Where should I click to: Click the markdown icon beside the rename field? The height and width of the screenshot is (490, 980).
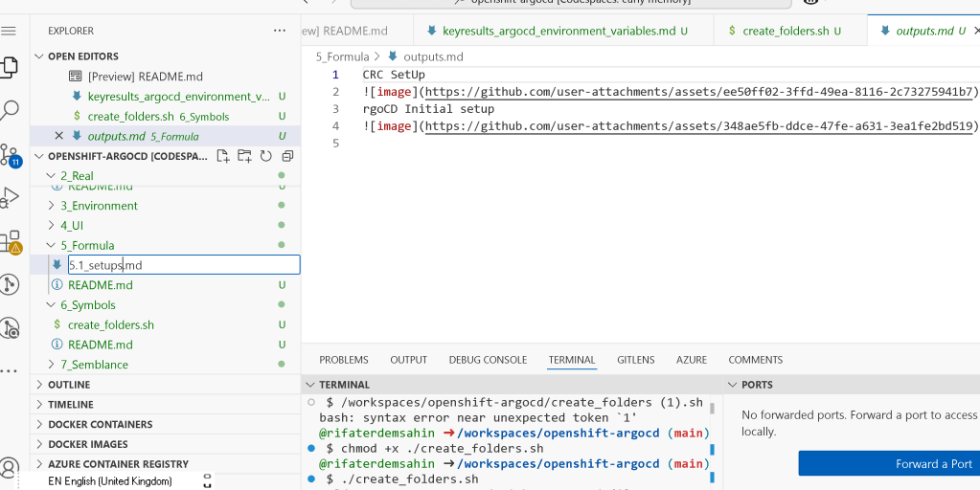tap(57, 265)
